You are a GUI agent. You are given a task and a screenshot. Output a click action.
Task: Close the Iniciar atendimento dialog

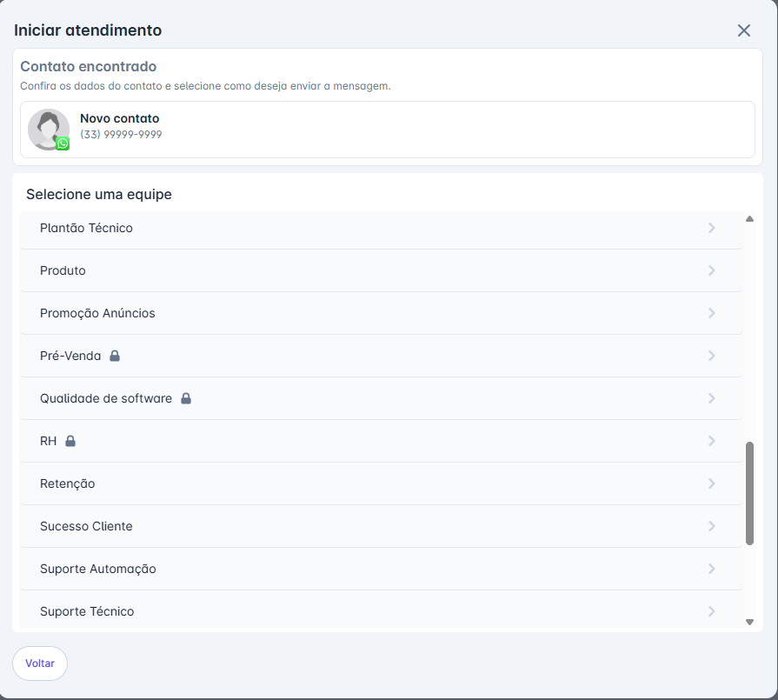[x=743, y=30]
